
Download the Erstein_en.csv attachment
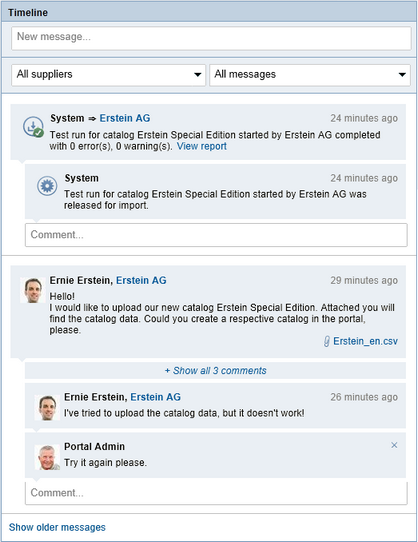pos(365,341)
